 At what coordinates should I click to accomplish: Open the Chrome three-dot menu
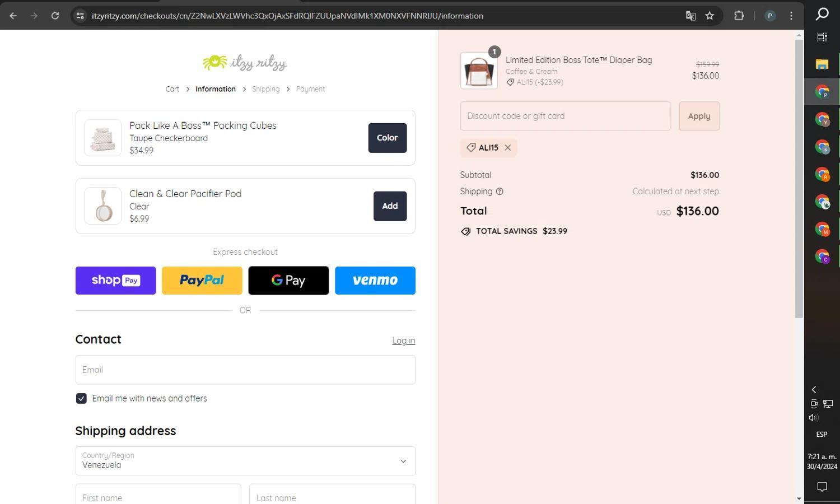(791, 16)
